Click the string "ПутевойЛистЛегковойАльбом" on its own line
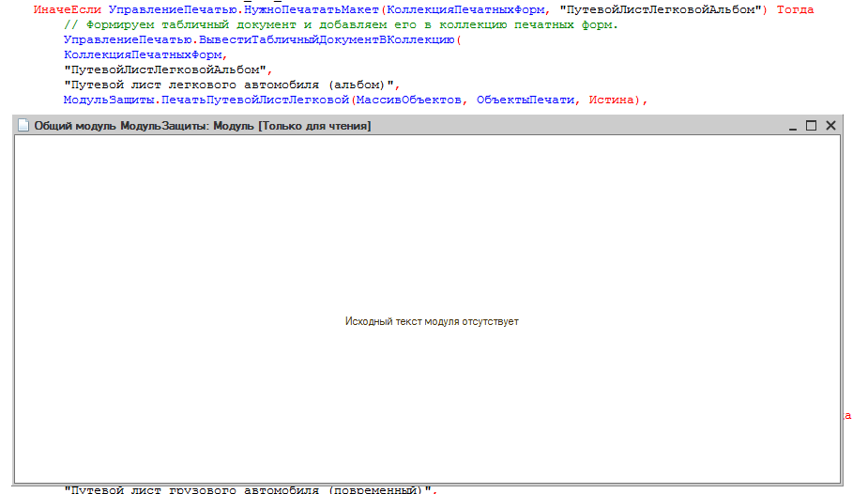 click(165, 69)
